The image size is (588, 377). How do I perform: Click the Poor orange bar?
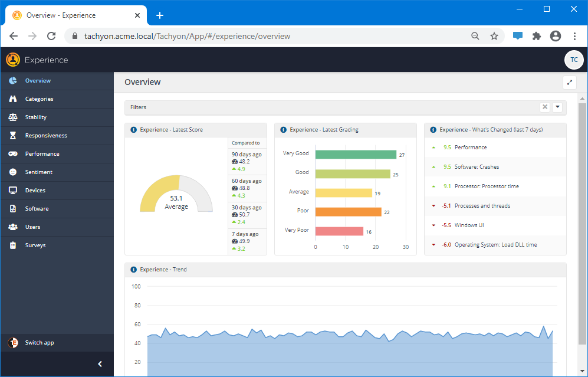click(349, 212)
